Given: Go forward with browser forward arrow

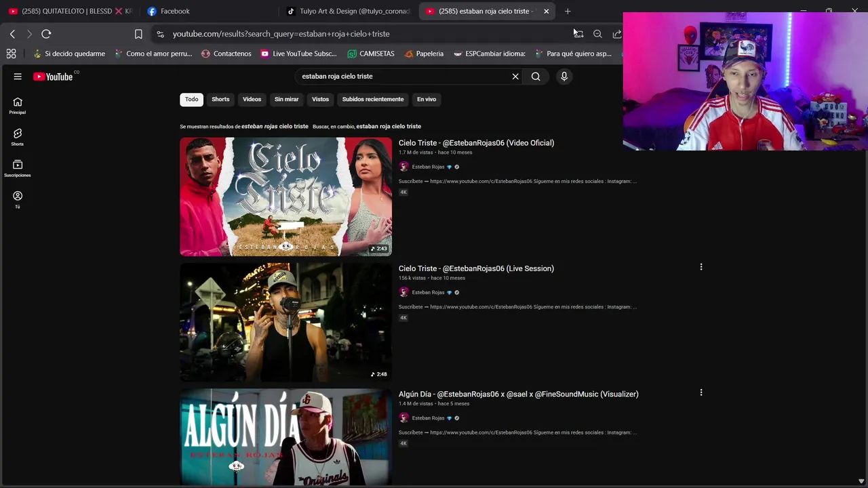Looking at the screenshot, I should [x=28, y=34].
